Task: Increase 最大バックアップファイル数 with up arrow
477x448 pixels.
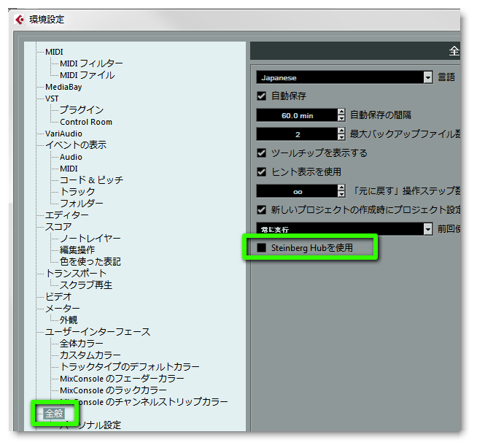Action: click(341, 131)
